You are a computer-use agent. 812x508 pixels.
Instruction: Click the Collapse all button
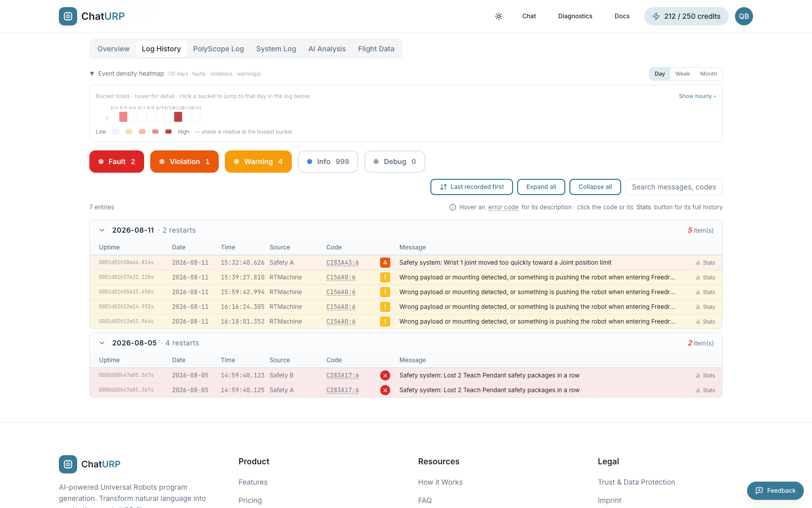pos(595,187)
